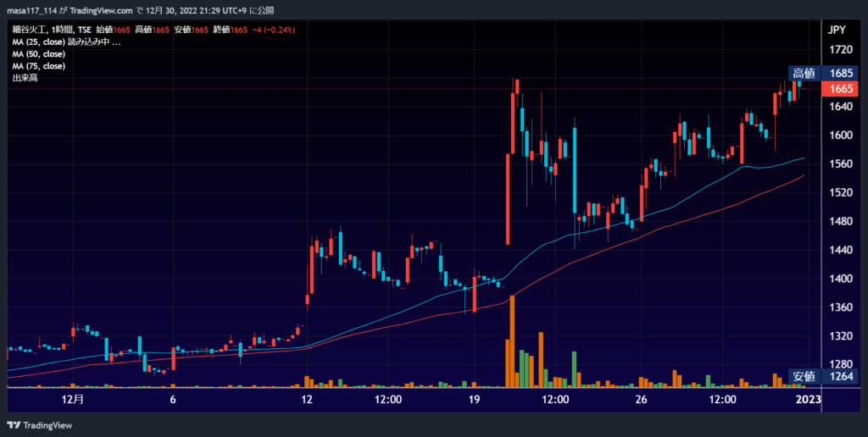Click the 1280 price axis label
This screenshot has width=868, height=437.
click(x=841, y=364)
